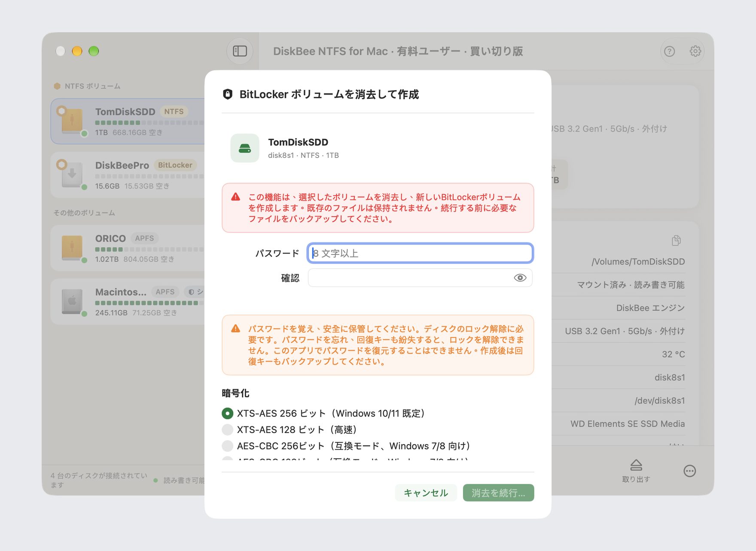Click /dev/disk8s1 text in info panel
Image resolution: width=756 pixels, height=551 pixels.
[660, 401]
